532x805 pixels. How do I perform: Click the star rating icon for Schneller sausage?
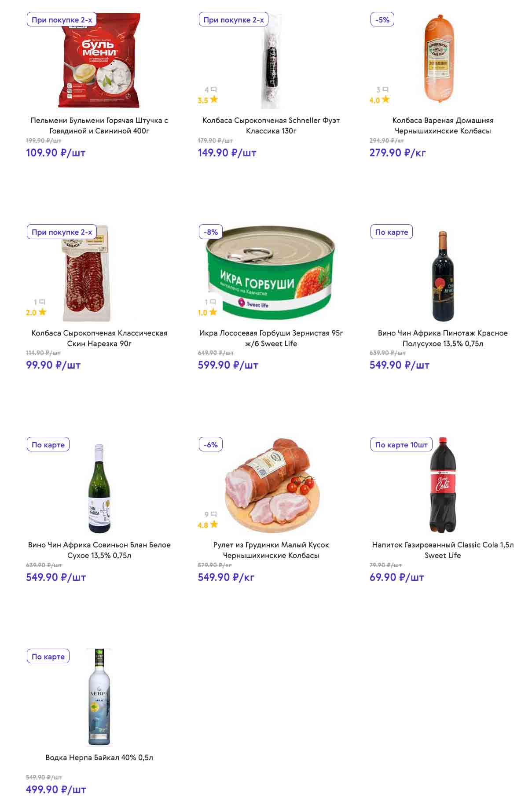click(214, 100)
